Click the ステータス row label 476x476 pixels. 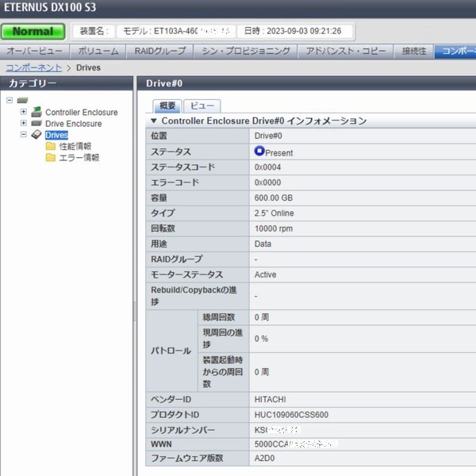(171, 152)
